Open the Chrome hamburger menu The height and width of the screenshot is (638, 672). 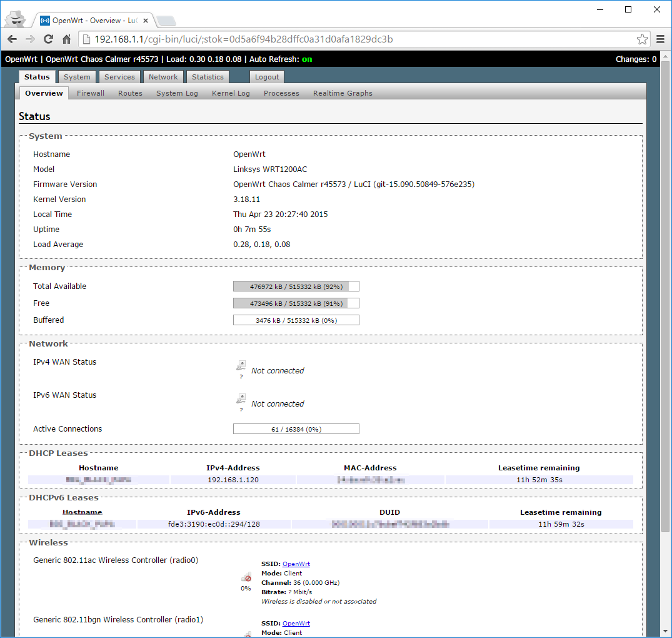(660, 39)
